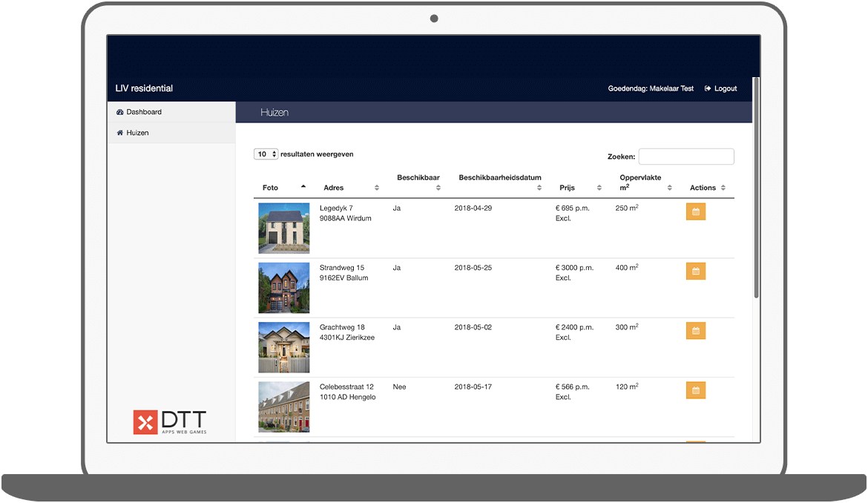Open photo thumbnail of Legedyk 7 house
Viewport: 868px width, 503px height.
coord(284,228)
